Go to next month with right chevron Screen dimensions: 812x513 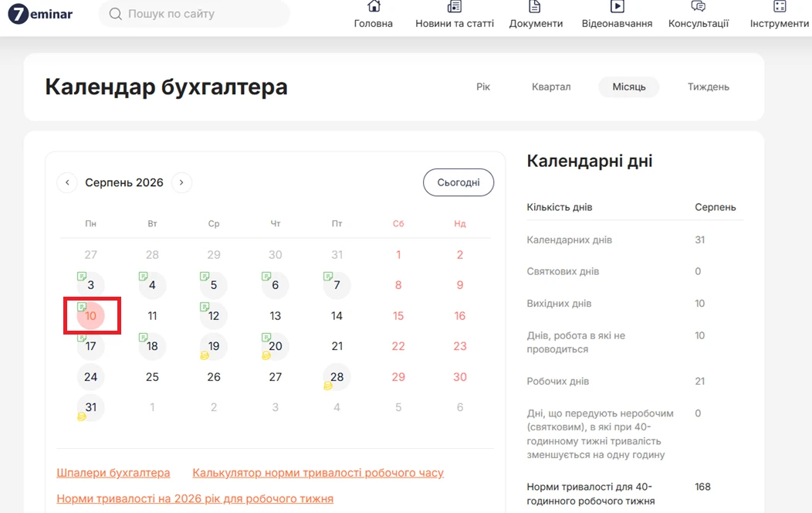pyautogui.click(x=181, y=182)
